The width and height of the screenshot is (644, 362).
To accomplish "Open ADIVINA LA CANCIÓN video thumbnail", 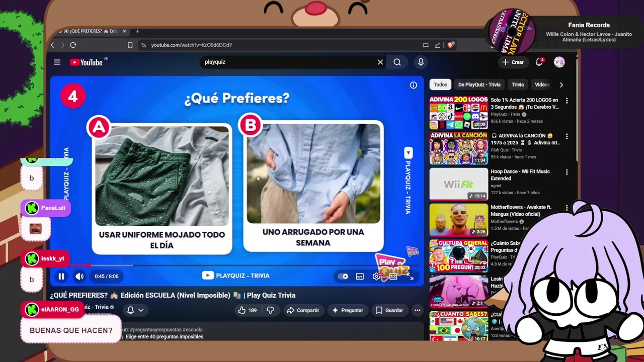I will point(458,148).
